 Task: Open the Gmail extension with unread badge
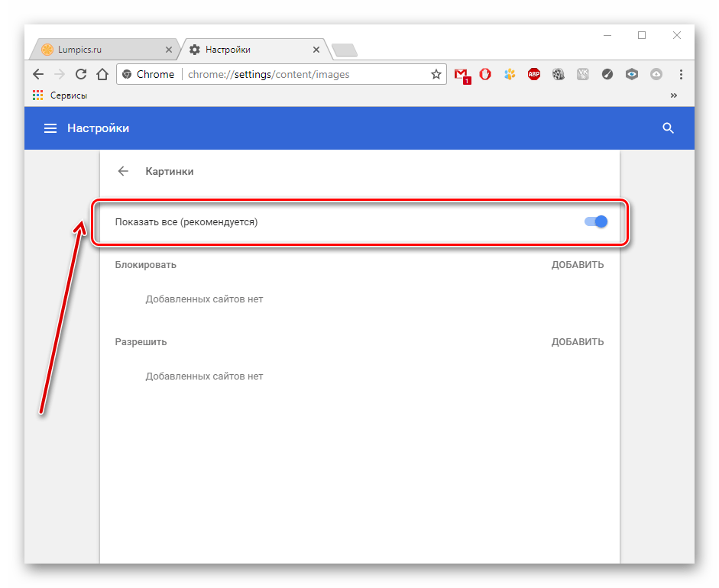pos(461,75)
